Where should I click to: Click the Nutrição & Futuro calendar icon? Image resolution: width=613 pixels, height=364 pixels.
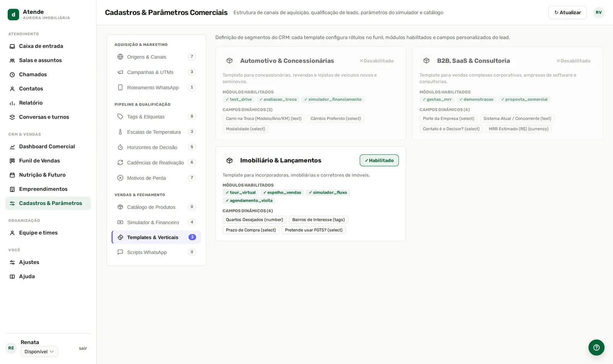(12, 175)
